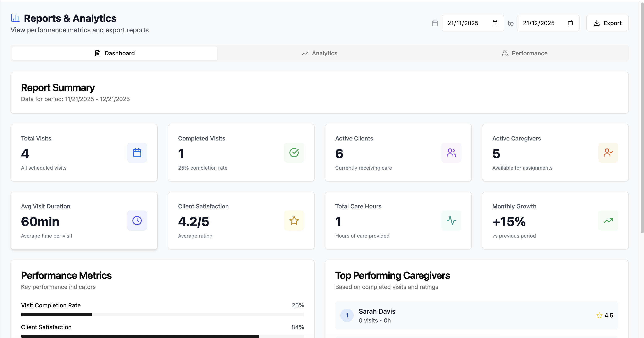
Task: Open the Performance tab
Action: 525,53
